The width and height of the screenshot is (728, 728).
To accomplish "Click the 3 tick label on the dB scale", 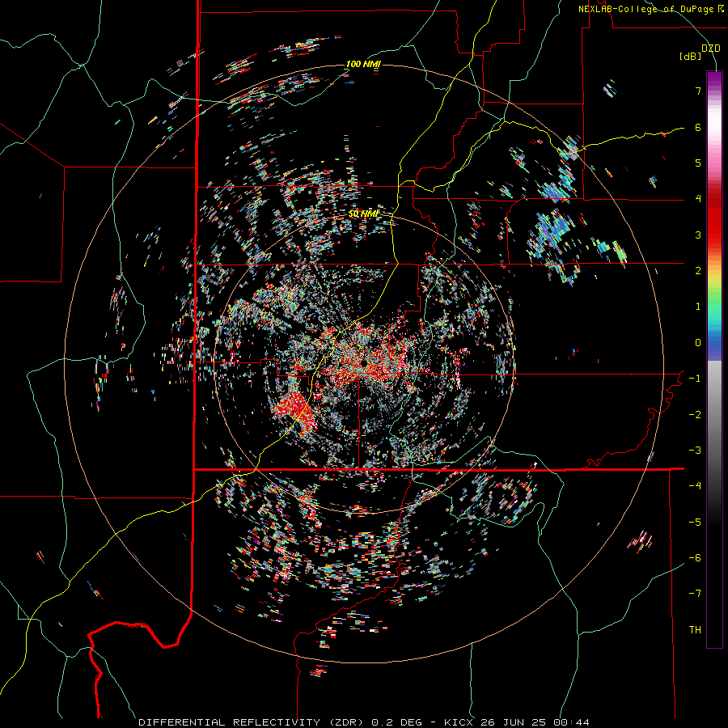I will coord(698,235).
